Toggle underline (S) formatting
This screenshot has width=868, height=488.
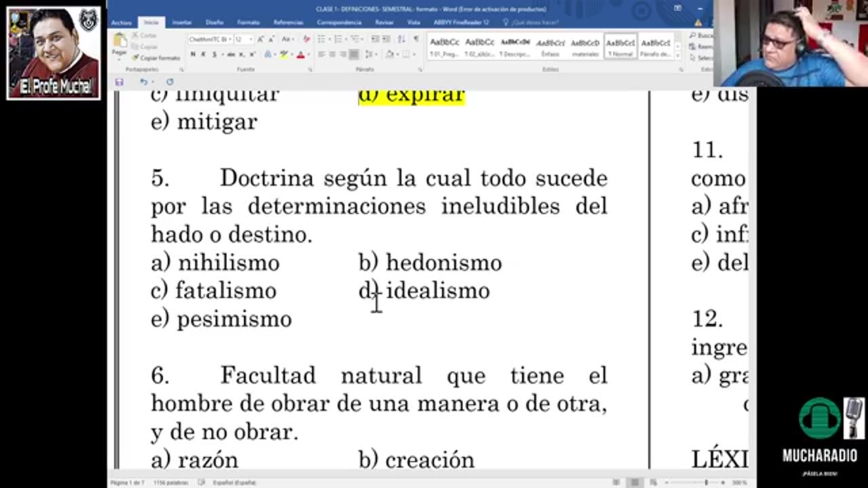pos(215,54)
